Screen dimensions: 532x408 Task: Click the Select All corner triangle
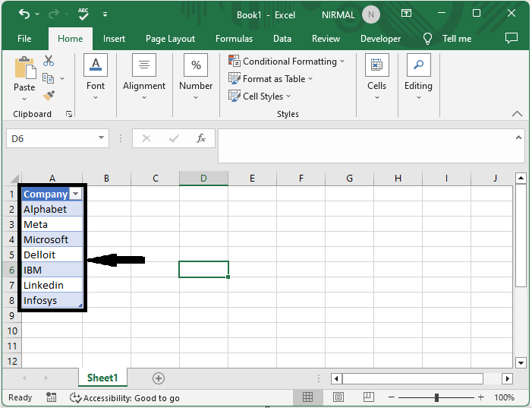click(14, 179)
